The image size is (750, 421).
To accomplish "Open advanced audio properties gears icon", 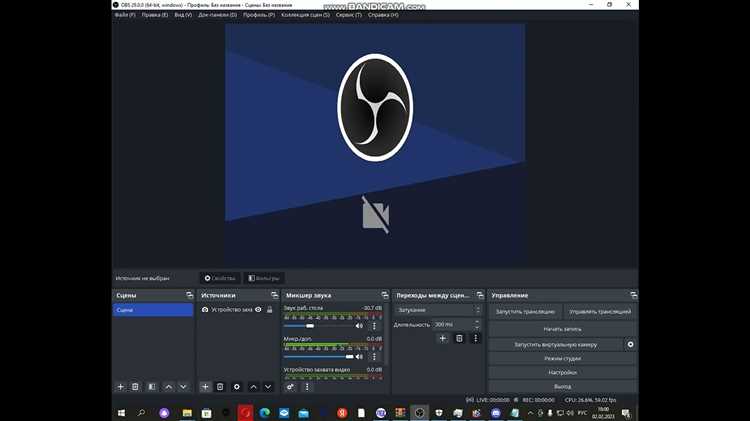I will (290, 387).
